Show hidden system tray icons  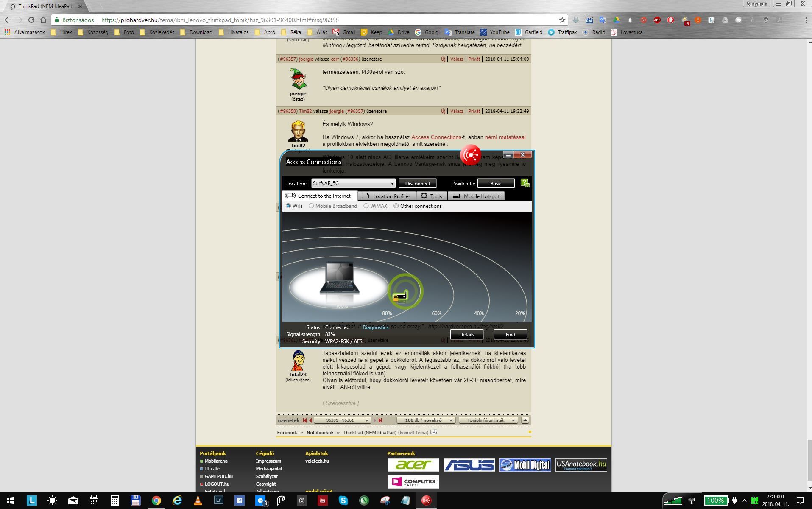pyautogui.click(x=744, y=501)
